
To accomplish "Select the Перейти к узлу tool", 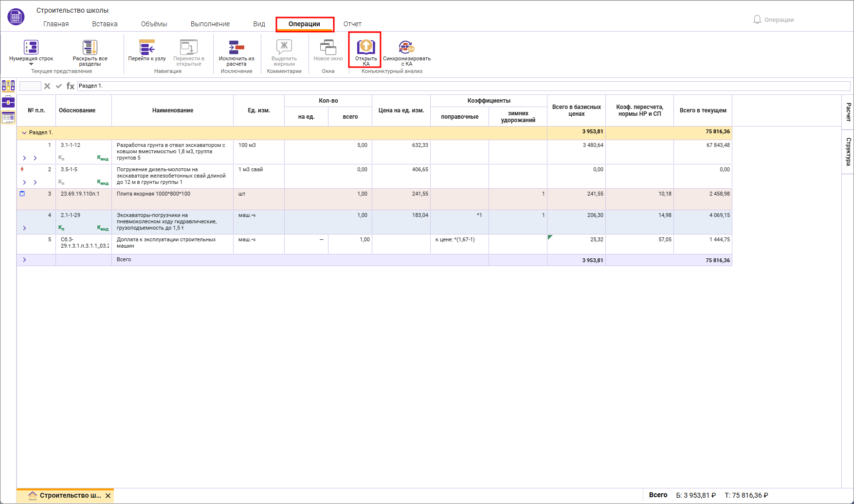I will tap(147, 47).
